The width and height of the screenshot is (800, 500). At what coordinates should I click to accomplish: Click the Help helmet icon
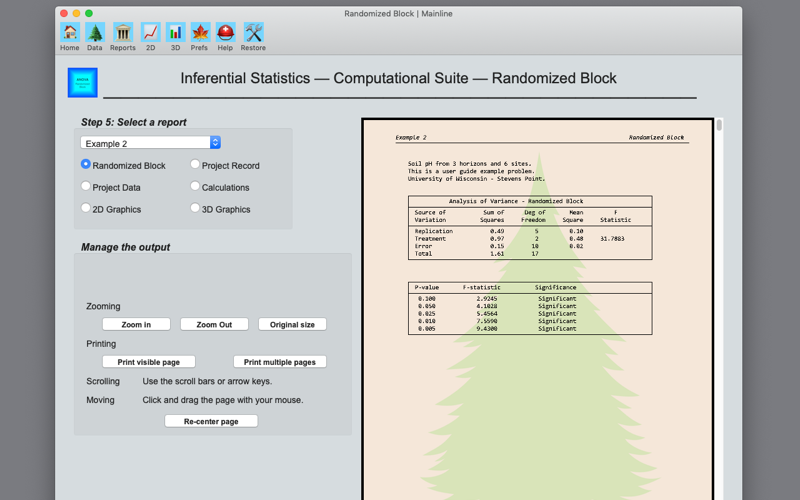click(x=226, y=33)
